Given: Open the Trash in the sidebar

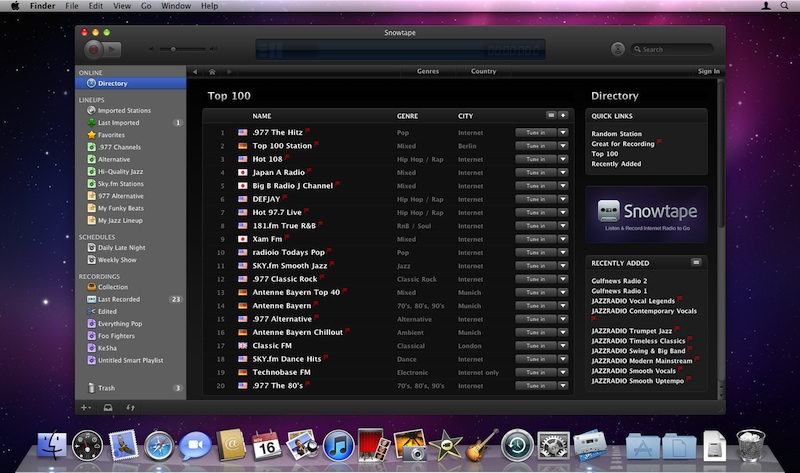Looking at the screenshot, I should [x=107, y=387].
